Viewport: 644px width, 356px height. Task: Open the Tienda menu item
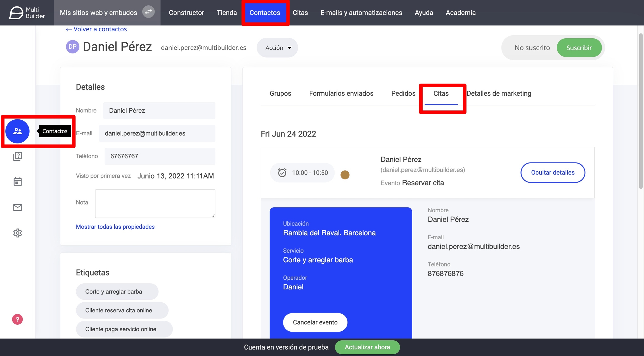pyautogui.click(x=226, y=13)
